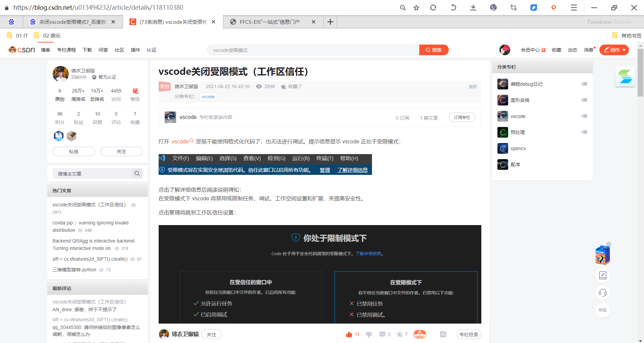
Task: Open the 02 娱乐 bookmark folder
Action: (x=47, y=36)
